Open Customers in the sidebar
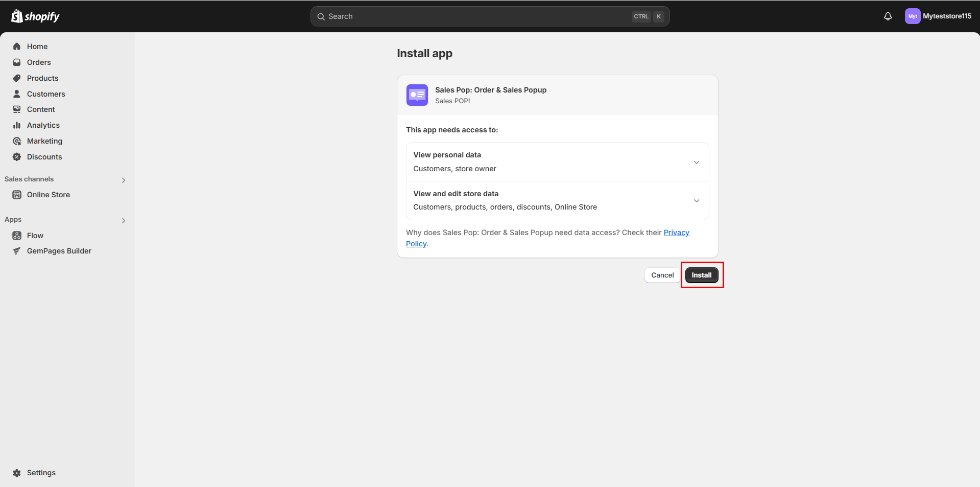980x487 pixels. [46, 94]
